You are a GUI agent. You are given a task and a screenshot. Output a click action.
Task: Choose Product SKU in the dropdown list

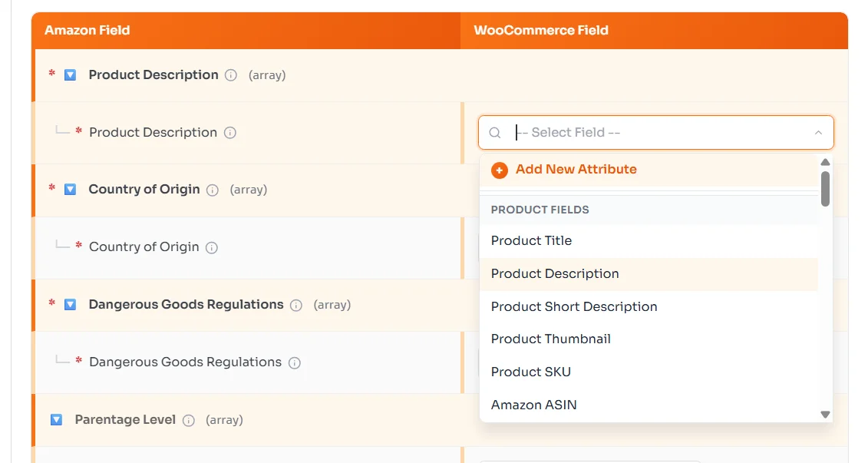point(531,372)
